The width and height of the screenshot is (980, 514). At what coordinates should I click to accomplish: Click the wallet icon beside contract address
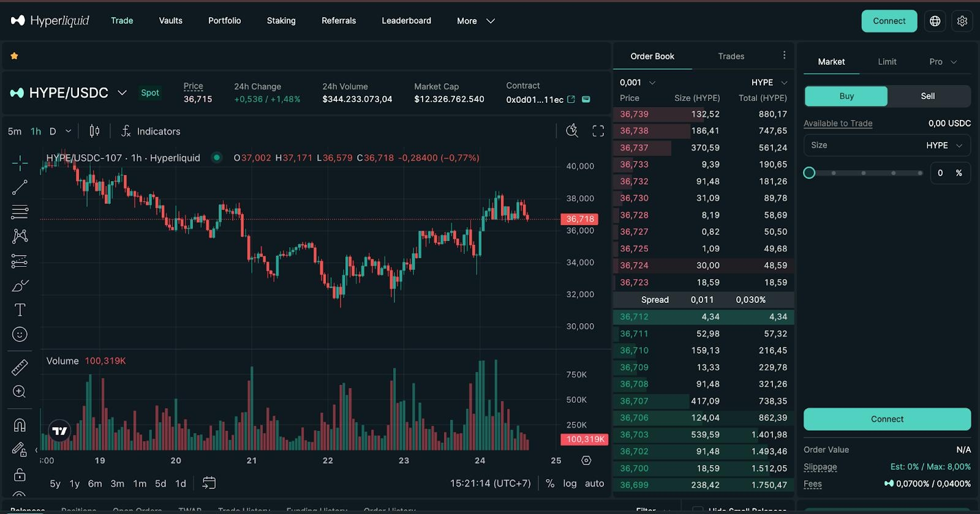pyautogui.click(x=586, y=99)
